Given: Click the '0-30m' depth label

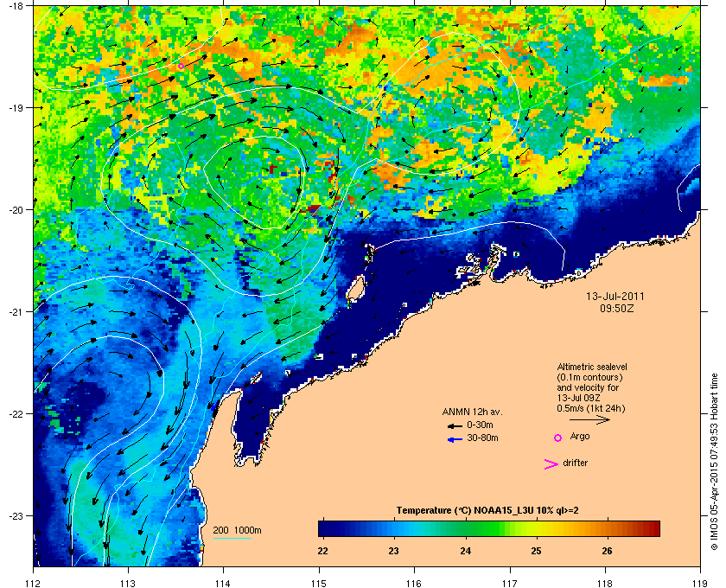Looking at the screenshot, I should 480,425.
